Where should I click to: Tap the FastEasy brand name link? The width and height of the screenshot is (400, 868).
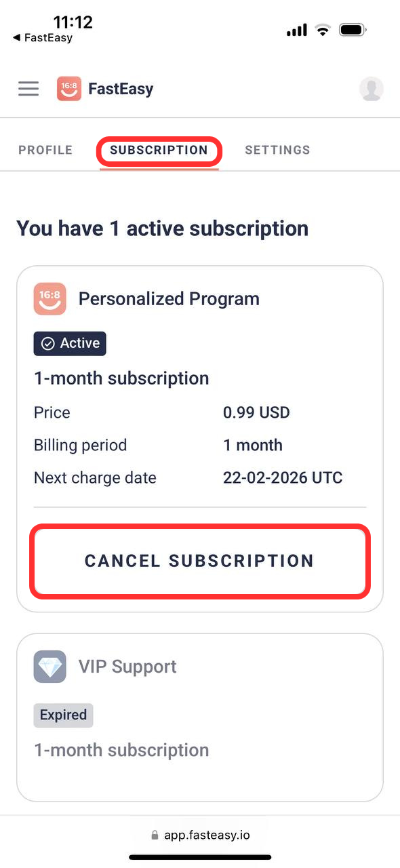click(x=121, y=89)
